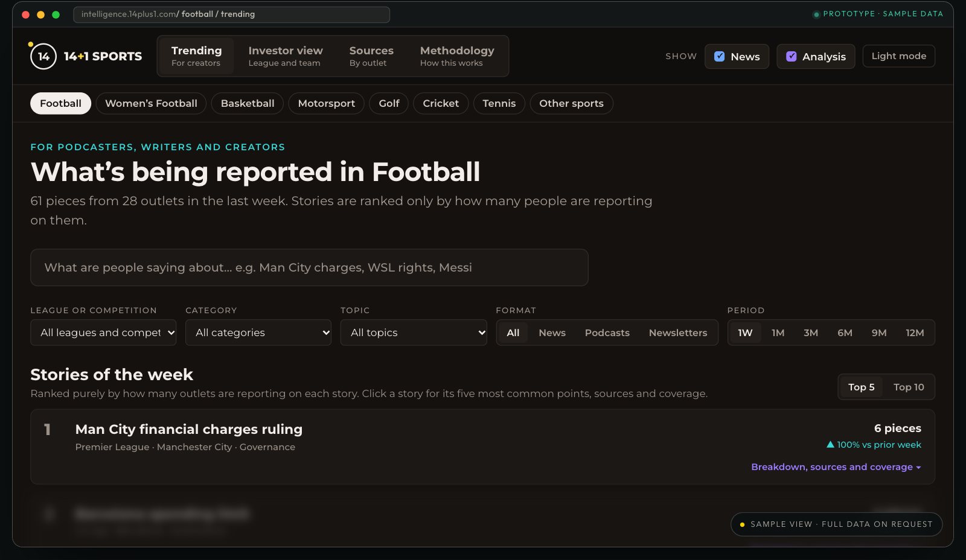Select the Golf pill
The image size is (966, 560).
coord(389,103)
